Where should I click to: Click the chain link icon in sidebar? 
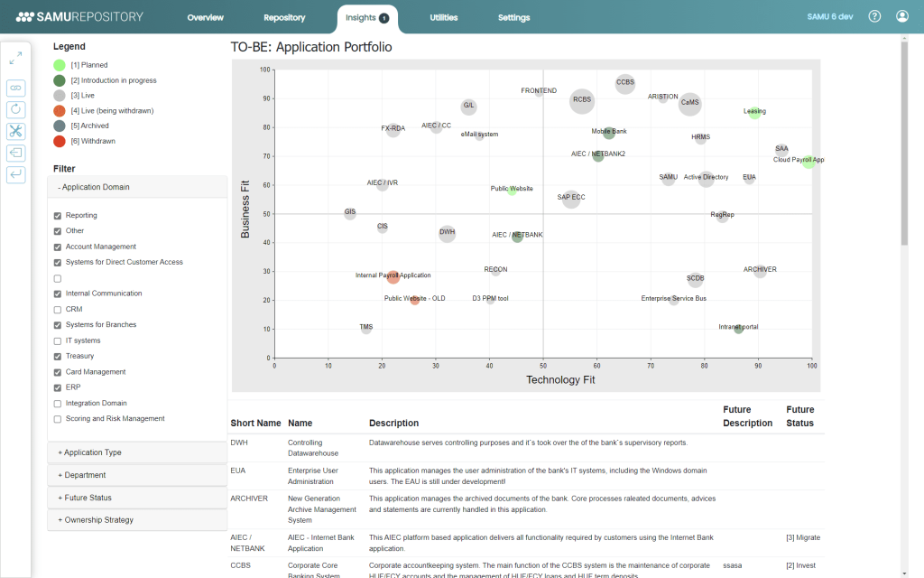tap(15, 88)
